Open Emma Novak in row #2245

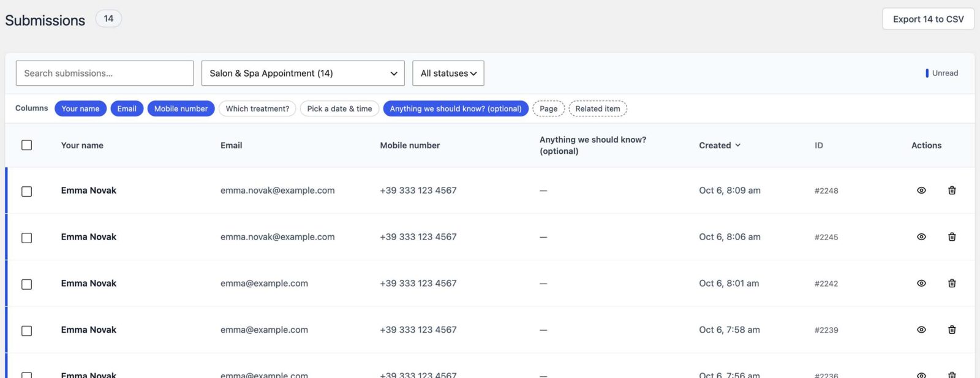(x=89, y=237)
